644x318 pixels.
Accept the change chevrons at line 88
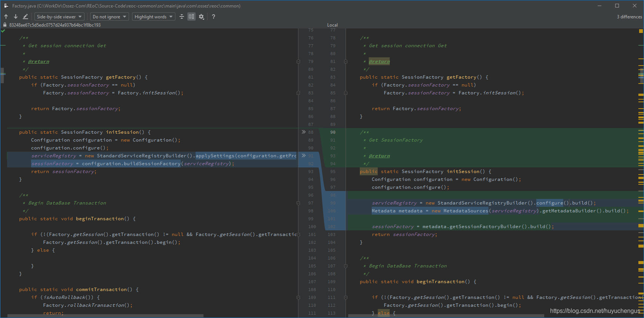pos(304,132)
